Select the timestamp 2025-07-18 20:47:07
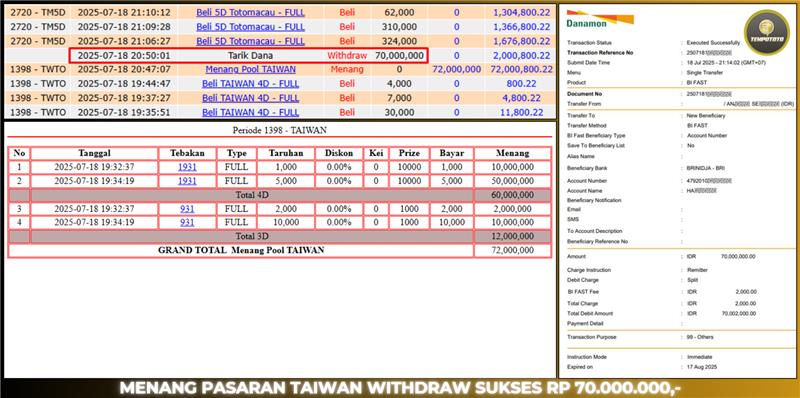Image resolution: width=800 pixels, height=398 pixels. pos(124,69)
